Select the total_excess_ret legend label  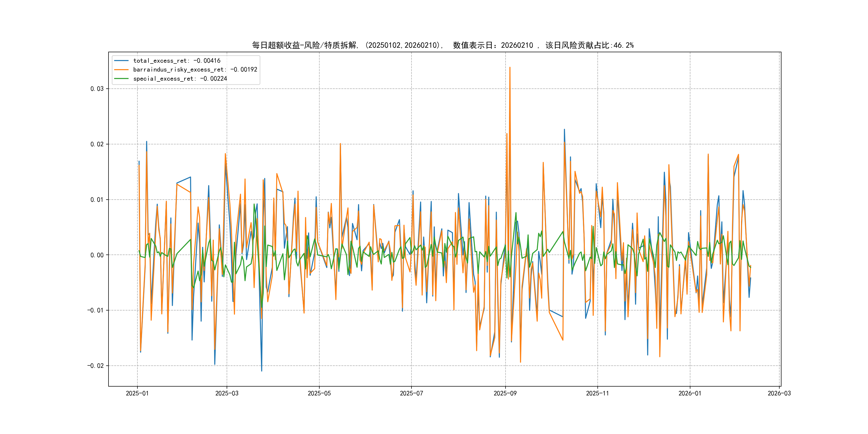[177, 61]
